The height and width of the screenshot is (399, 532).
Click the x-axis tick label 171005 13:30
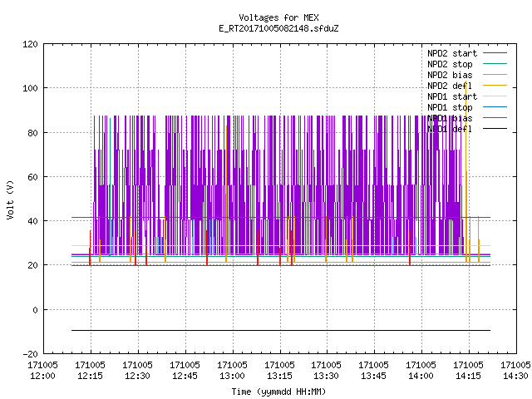(x=326, y=371)
